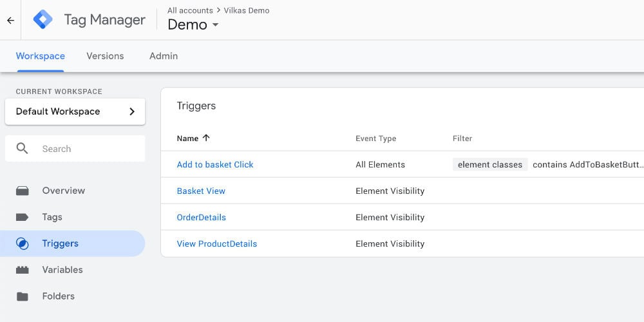Click the search magnifier icon

coord(22,148)
